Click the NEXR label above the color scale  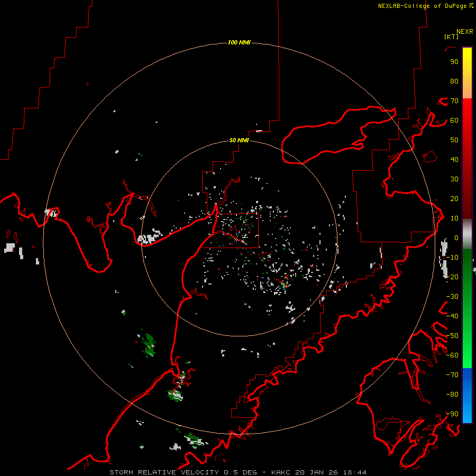464,32
